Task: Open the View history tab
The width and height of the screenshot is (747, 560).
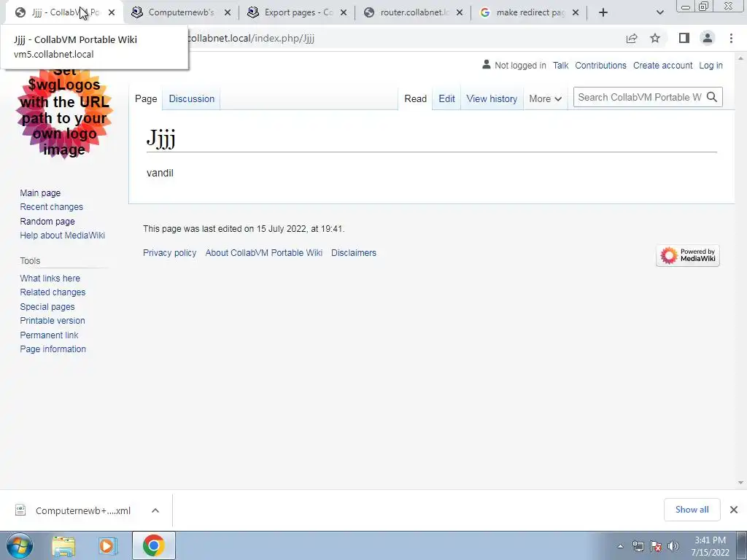Action: [x=492, y=98]
